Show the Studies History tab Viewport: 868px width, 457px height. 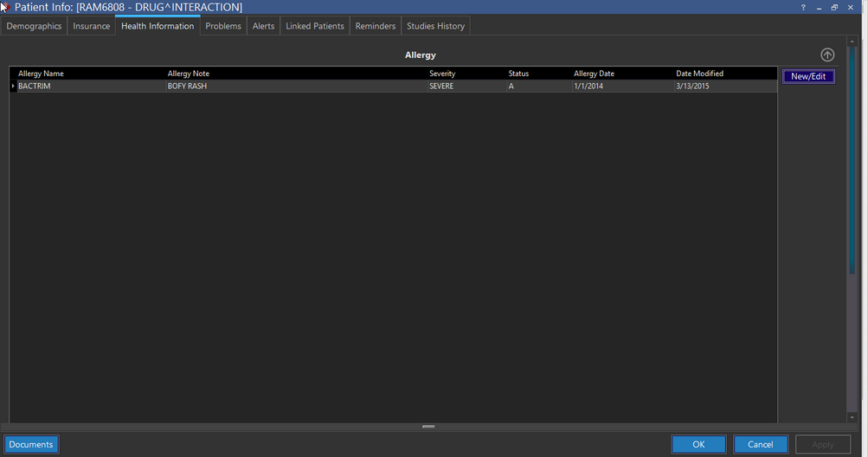click(x=436, y=26)
